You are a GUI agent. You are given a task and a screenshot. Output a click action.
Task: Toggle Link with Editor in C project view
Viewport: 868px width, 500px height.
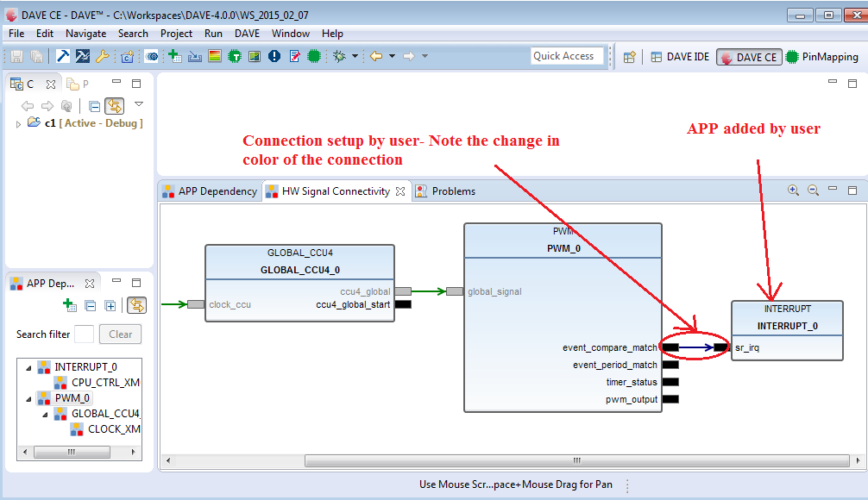(x=115, y=106)
